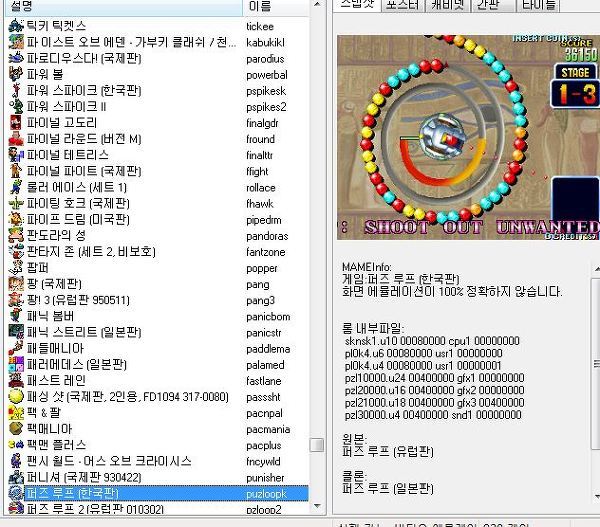
Task: Click the romname 'puzloopk'
Action: pos(266,494)
